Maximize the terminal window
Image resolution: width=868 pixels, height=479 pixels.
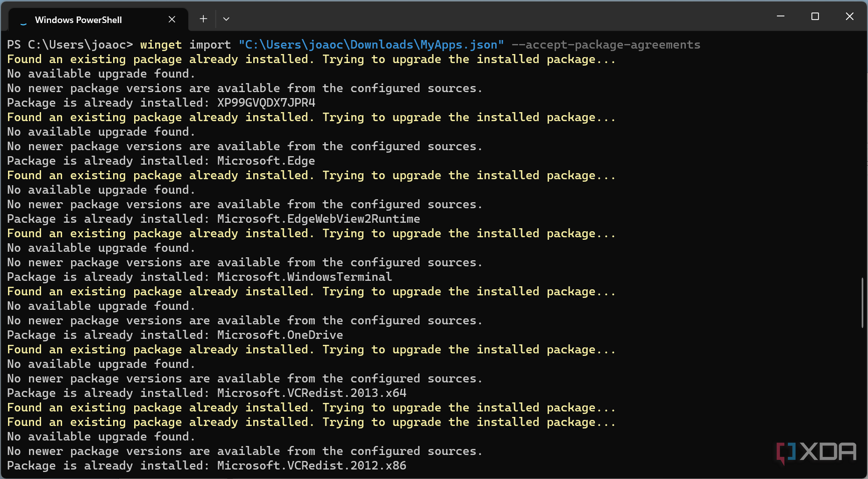(x=815, y=17)
